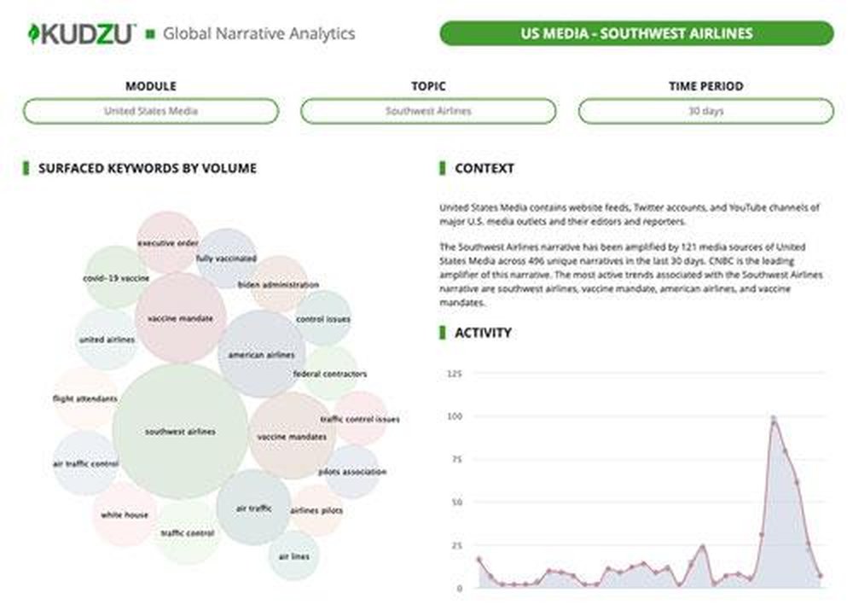Click the TIME PERIOD label

click(x=705, y=86)
